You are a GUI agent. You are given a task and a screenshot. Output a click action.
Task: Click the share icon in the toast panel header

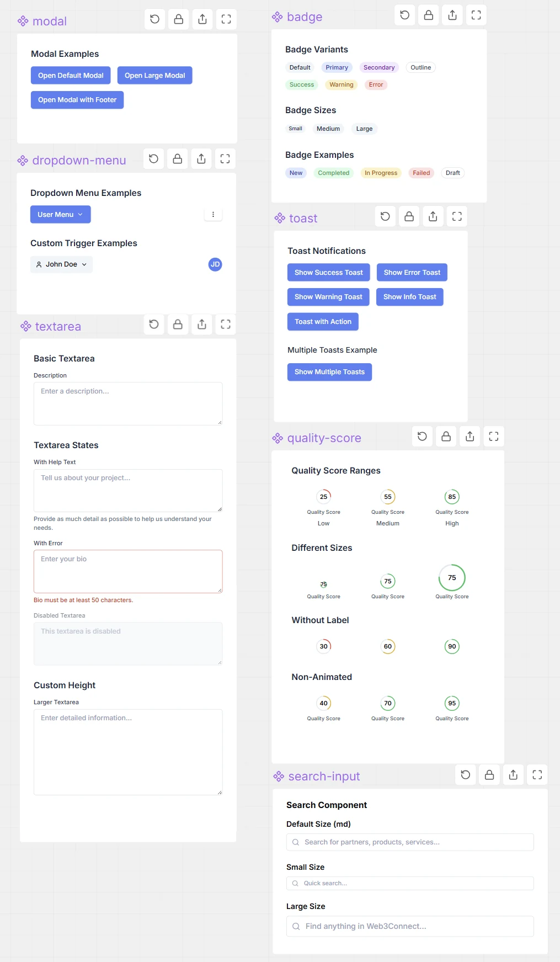[433, 216]
